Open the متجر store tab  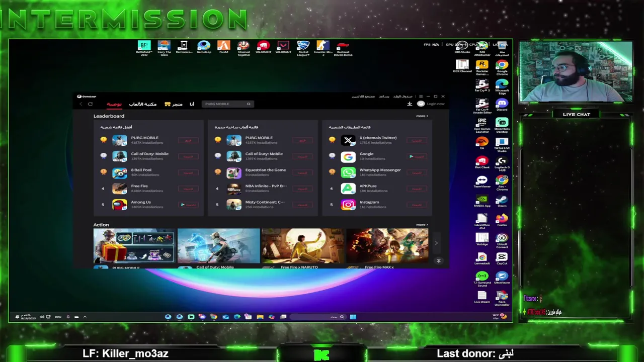(174, 104)
